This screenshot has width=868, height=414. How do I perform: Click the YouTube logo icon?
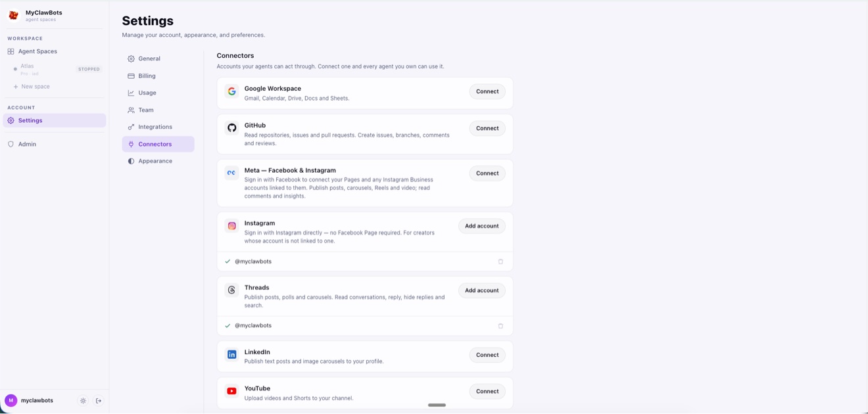231,391
